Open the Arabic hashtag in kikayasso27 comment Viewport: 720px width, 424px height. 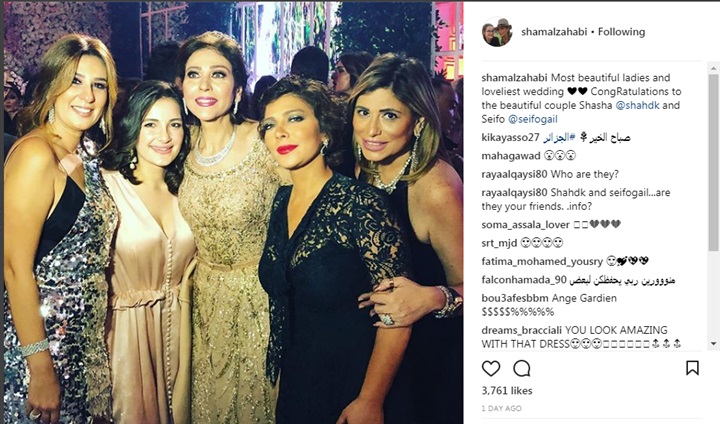tap(559, 137)
